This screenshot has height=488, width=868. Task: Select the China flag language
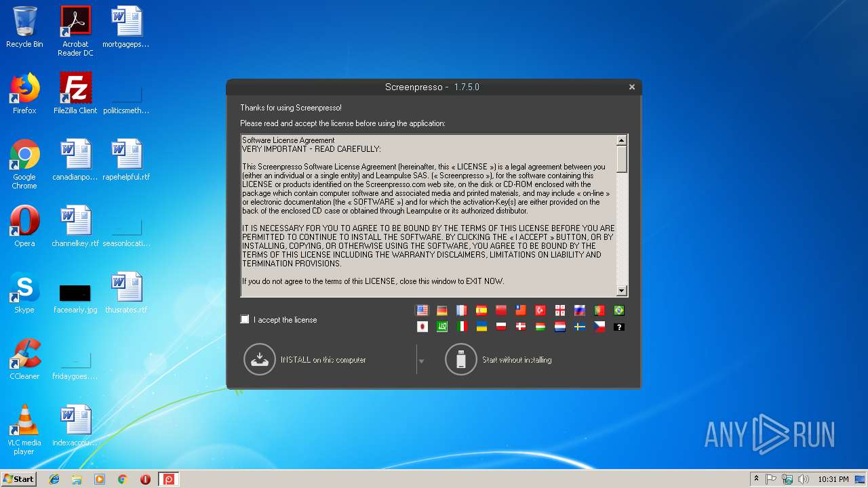(501, 310)
